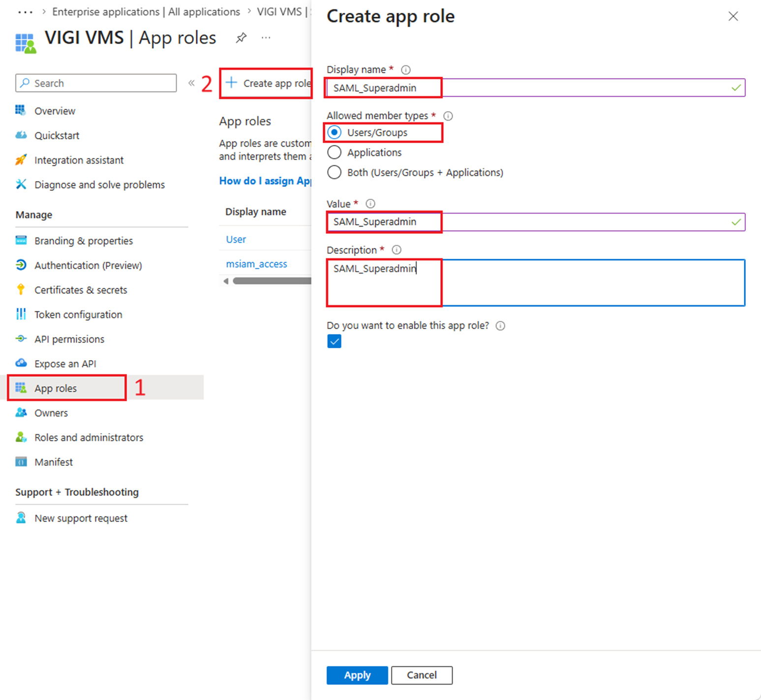
Task: Open the Owners menu item
Action: click(x=51, y=413)
